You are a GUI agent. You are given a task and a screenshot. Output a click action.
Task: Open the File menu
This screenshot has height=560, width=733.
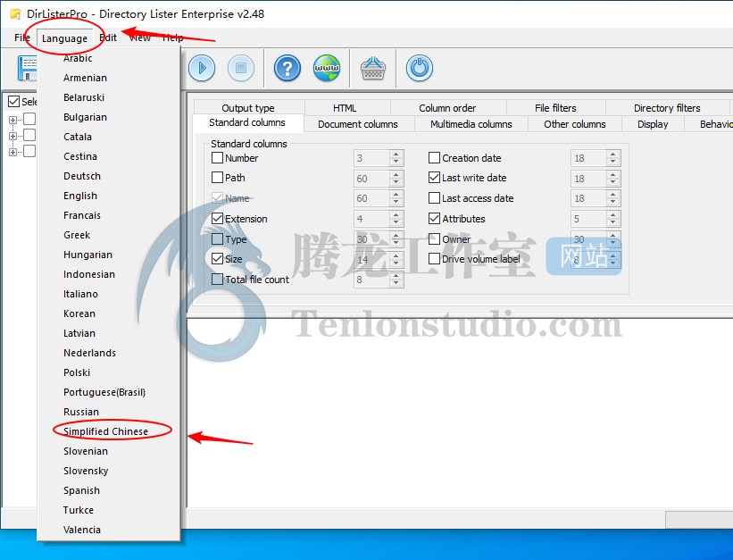[x=22, y=38]
